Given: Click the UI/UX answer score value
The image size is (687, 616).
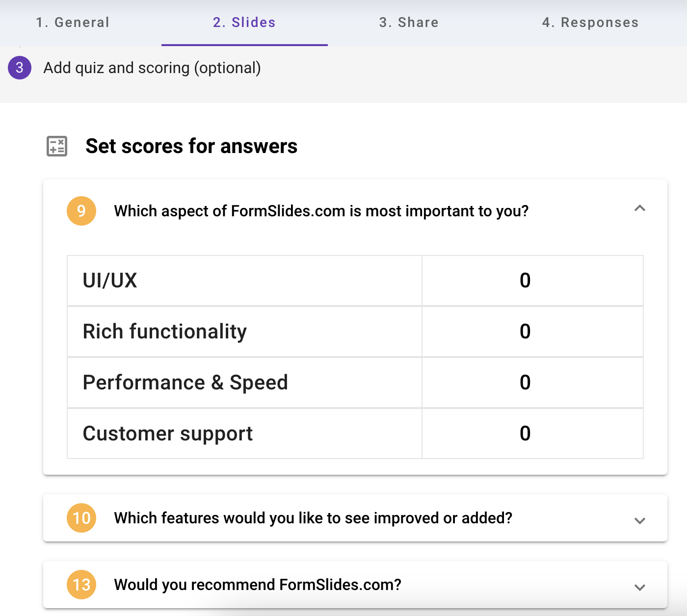Looking at the screenshot, I should [525, 281].
